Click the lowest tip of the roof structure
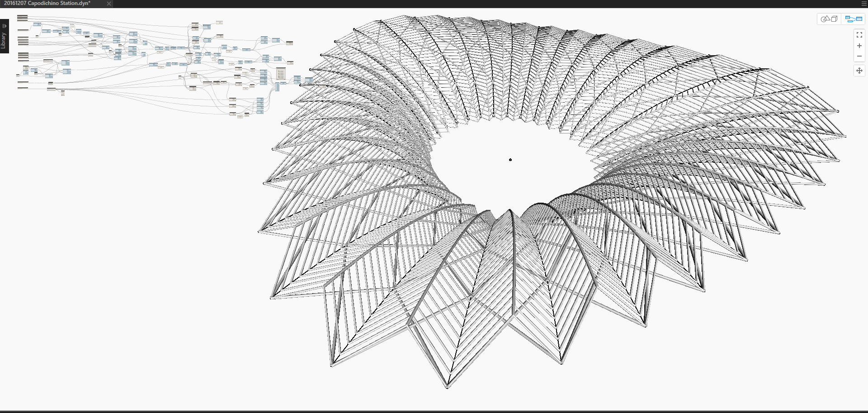 (x=447, y=387)
